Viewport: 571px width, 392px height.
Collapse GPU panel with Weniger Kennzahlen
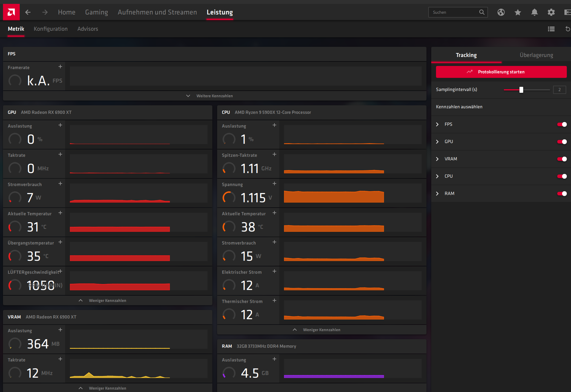(x=108, y=300)
